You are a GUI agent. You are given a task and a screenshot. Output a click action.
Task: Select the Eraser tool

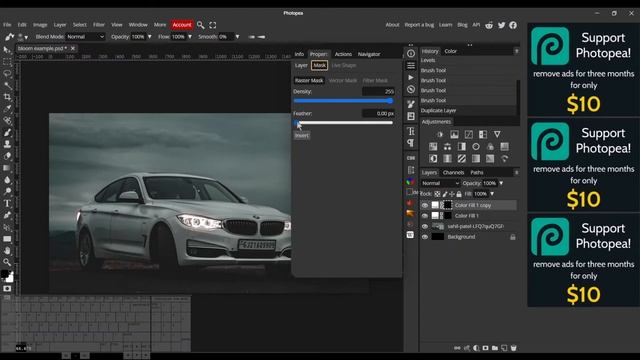pos(7,156)
